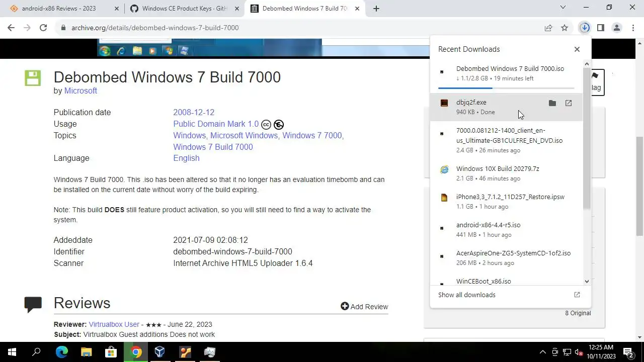Screen dimensions: 644x362
Task: Click the site lock icon in the address bar
Action: [63, 28]
